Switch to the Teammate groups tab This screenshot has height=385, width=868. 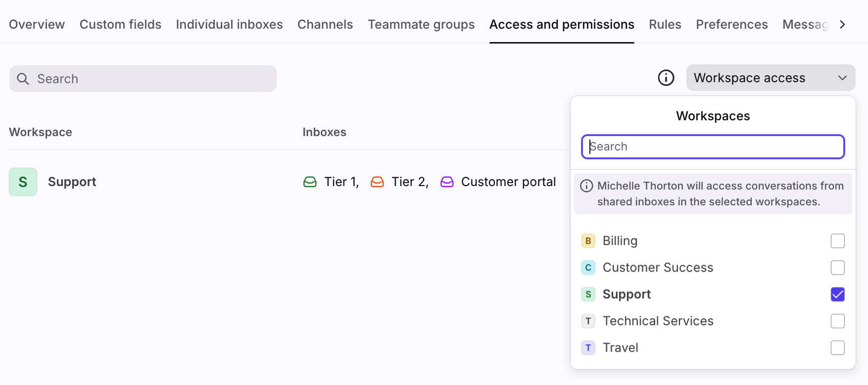421,24
